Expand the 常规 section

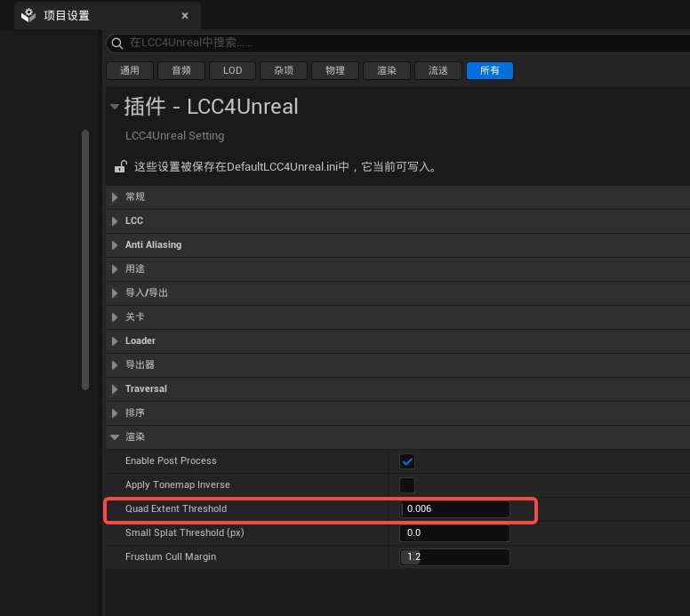click(115, 197)
